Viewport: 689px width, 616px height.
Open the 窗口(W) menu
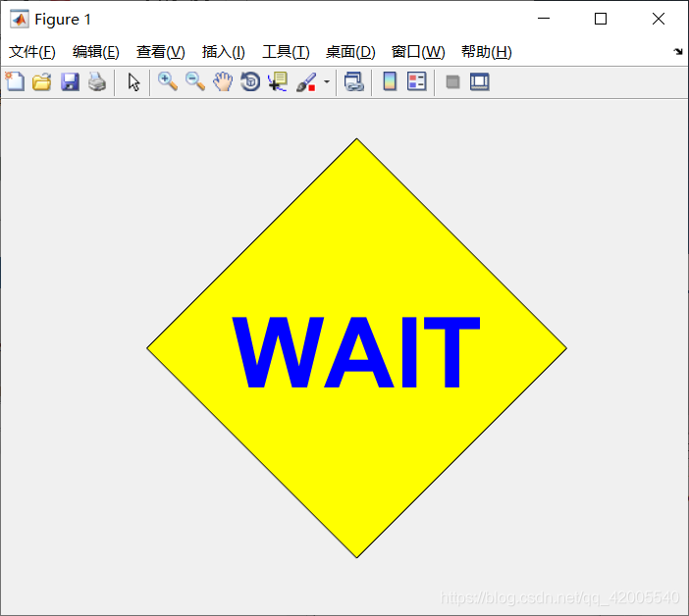[418, 52]
